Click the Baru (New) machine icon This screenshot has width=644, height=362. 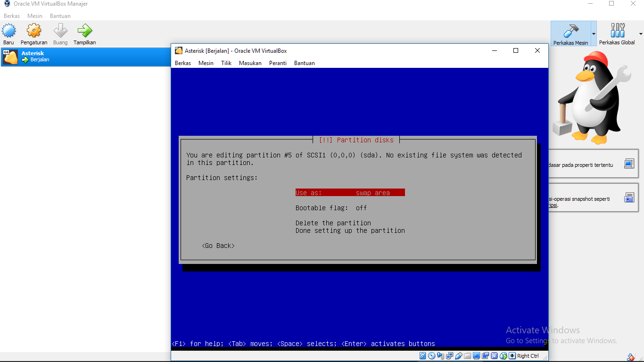point(8,31)
